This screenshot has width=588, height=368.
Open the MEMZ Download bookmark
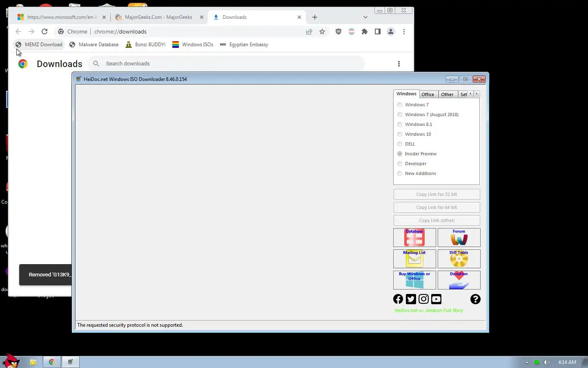(x=39, y=45)
